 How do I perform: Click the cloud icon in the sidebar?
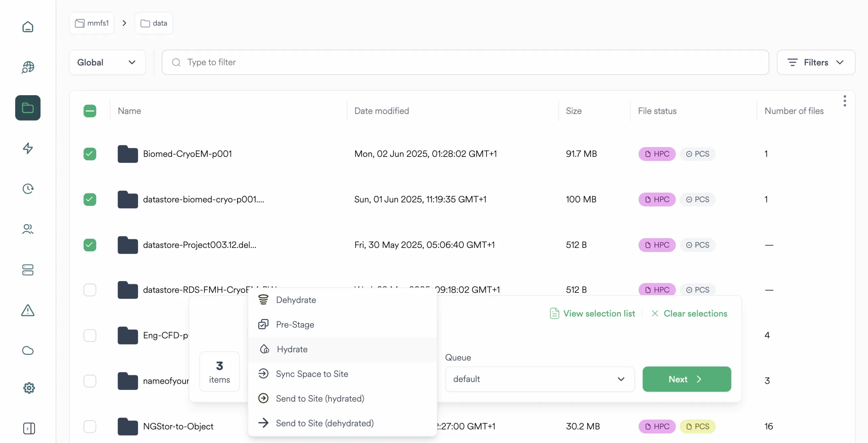point(28,351)
